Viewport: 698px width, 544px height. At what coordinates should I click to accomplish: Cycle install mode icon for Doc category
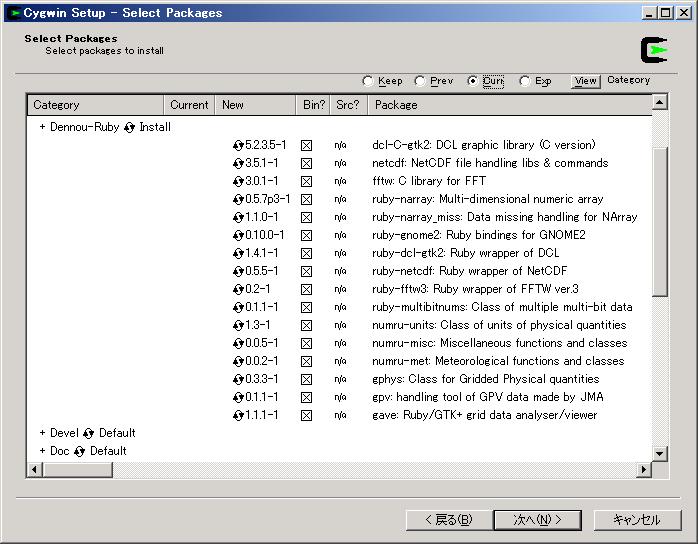tap(80, 451)
